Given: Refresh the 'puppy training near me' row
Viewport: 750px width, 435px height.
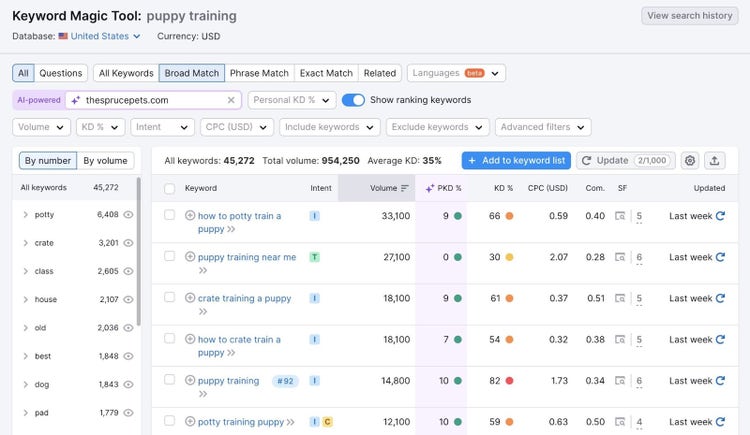Looking at the screenshot, I should tap(720, 257).
